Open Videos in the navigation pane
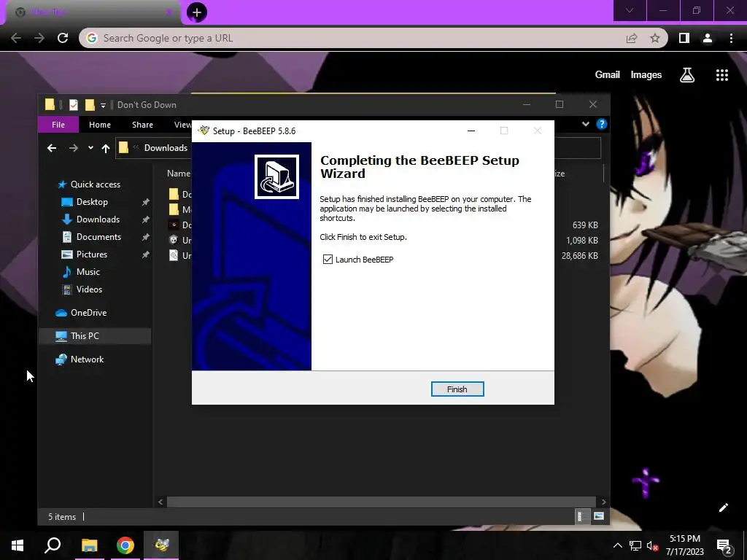The width and height of the screenshot is (747, 560). coord(89,289)
